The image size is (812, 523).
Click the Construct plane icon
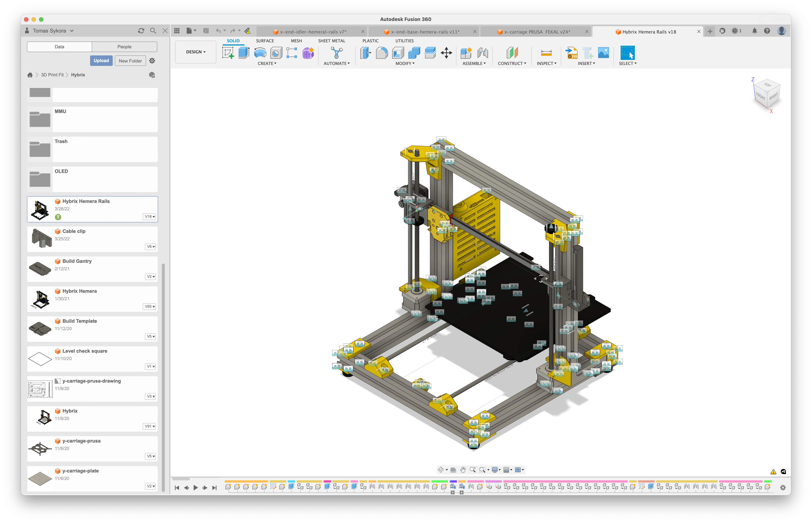[512, 53]
